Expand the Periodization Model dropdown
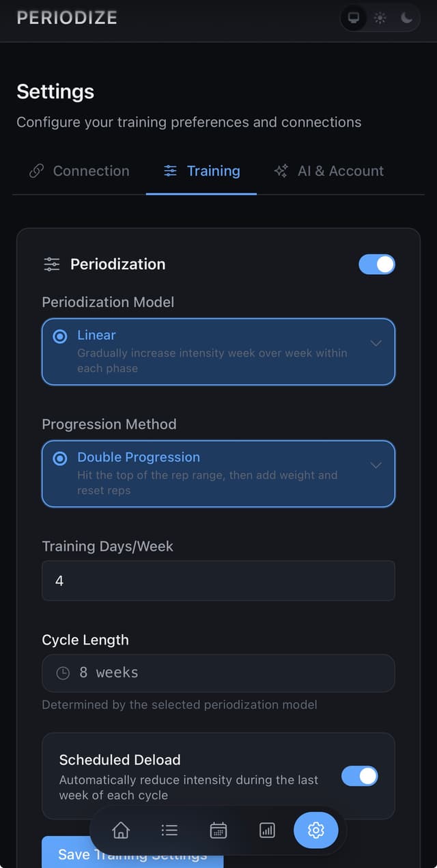This screenshot has width=437, height=868. click(376, 344)
